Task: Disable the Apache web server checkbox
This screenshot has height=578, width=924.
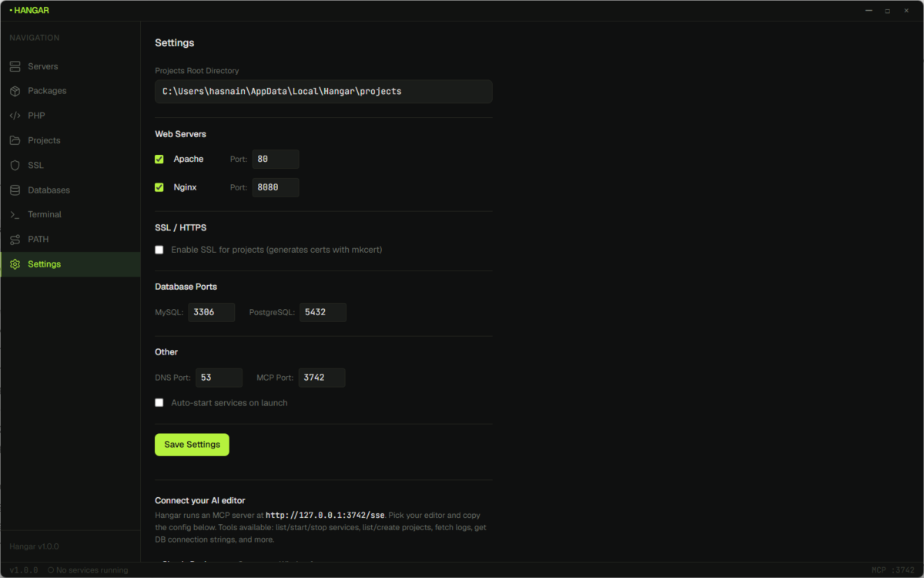Action: [159, 160]
